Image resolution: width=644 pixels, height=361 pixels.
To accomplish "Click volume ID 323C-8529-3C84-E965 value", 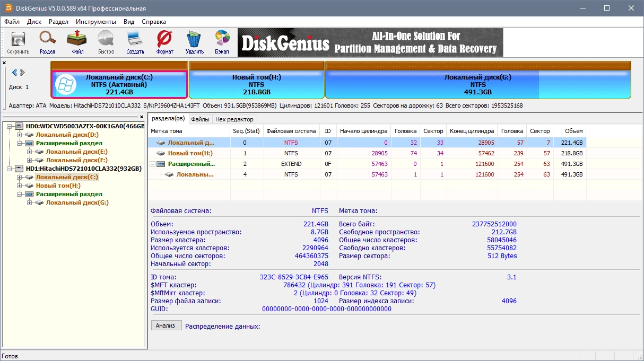I will [x=294, y=277].
